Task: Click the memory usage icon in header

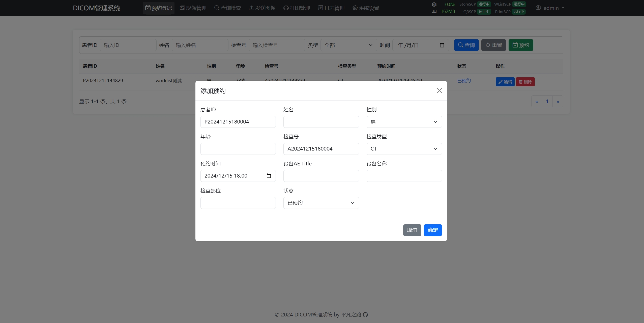Action: 434,11
